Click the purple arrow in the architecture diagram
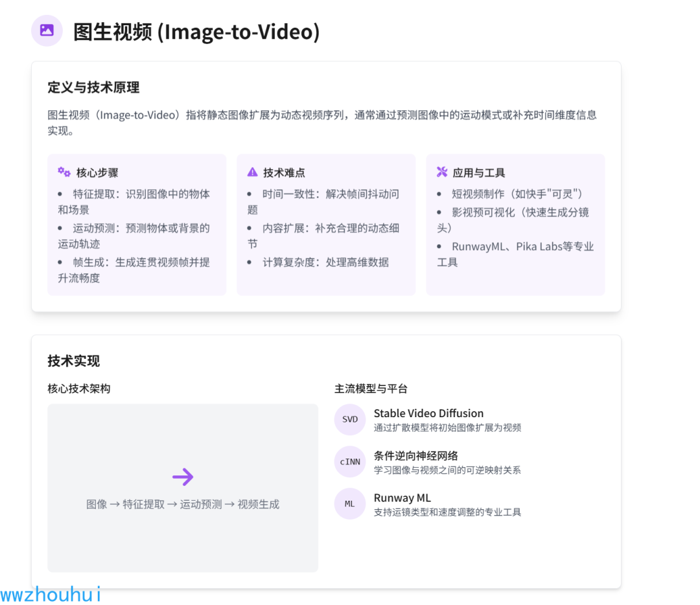Image resolution: width=700 pixels, height=605 pixels. (x=182, y=477)
